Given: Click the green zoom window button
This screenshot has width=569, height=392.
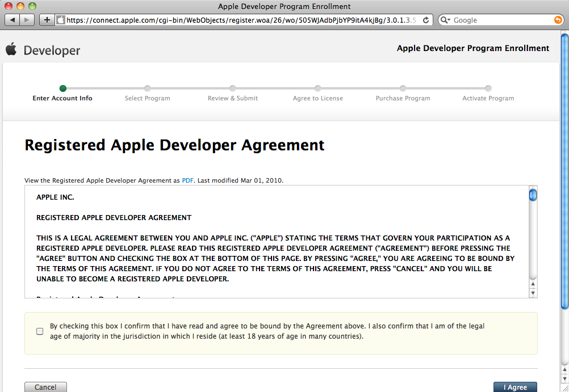Looking at the screenshot, I should point(32,6).
